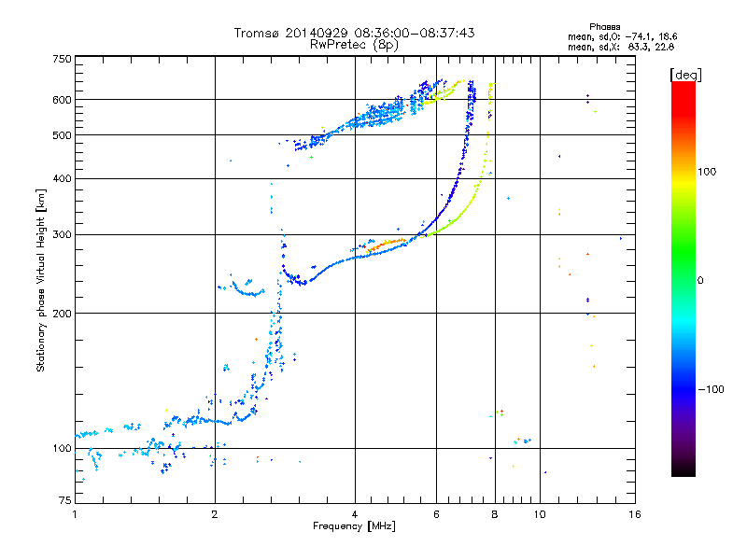Click the x-axis '2' tick label
The image size is (747, 560).
215,514
